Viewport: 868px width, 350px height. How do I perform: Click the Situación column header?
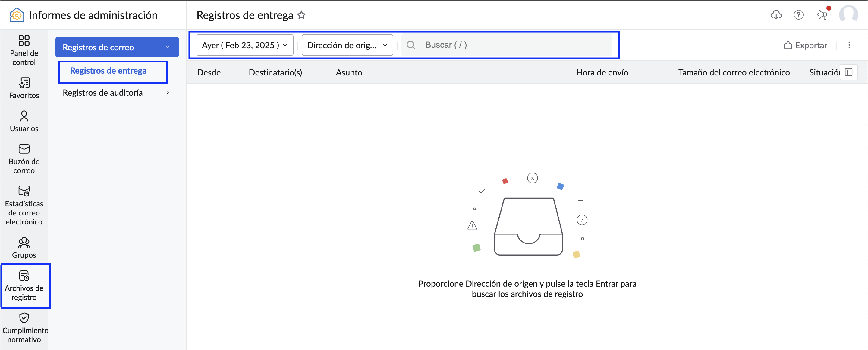click(x=824, y=72)
